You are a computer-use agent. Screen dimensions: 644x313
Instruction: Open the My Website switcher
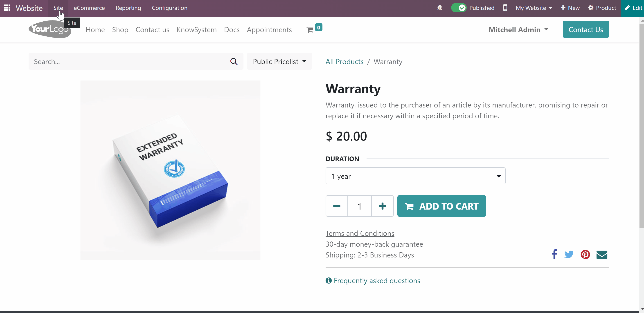point(534,8)
